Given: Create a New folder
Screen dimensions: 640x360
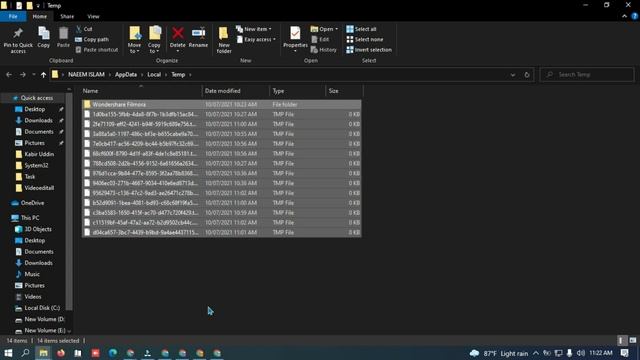Looking at the screenshot, I should 224,40.
